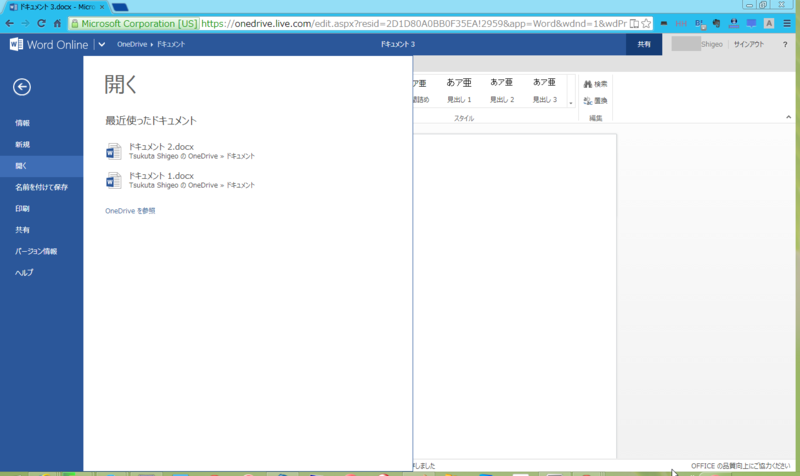
Task: Open the 情報 menu item
Action: point(22,123)
